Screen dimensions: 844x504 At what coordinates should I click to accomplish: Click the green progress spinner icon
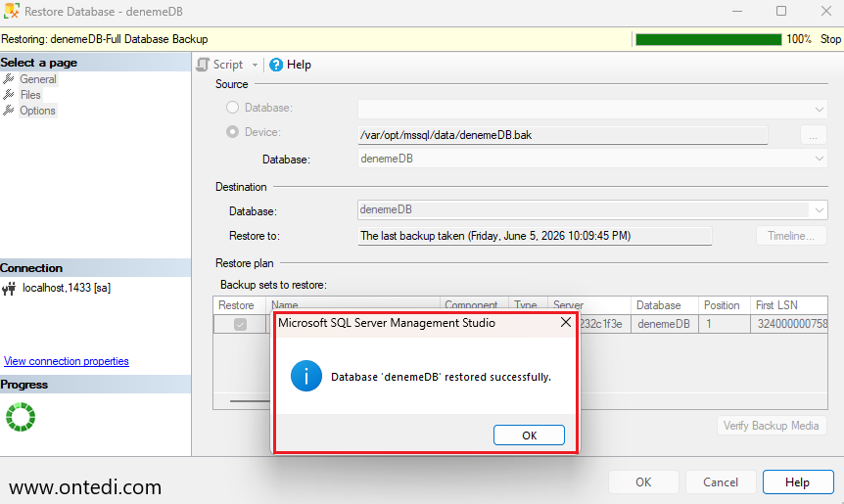pos(21,417)
